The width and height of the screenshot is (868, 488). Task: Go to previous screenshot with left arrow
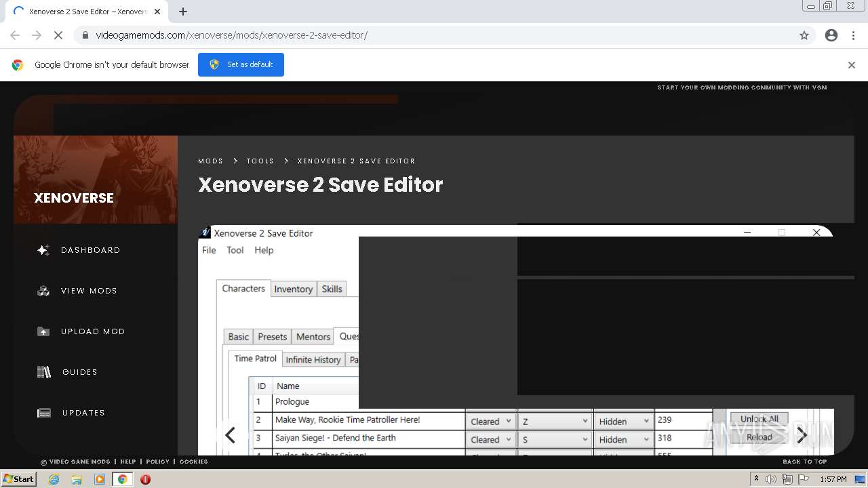(x=230, y=435)
